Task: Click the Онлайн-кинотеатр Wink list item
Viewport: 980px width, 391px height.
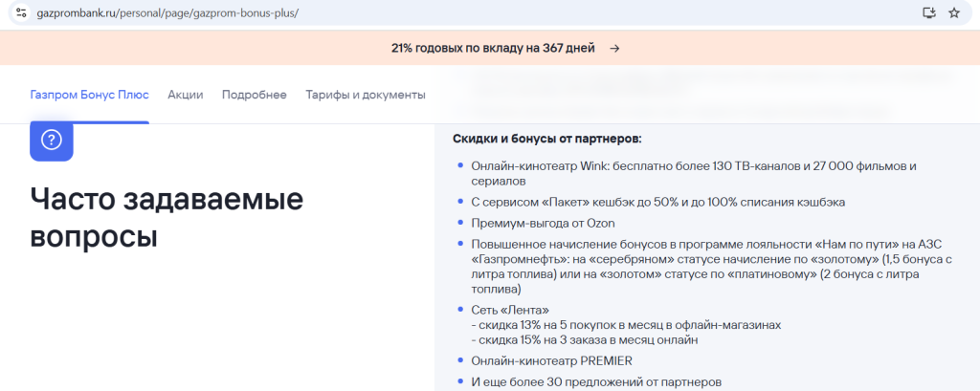Action: [694, 173]
